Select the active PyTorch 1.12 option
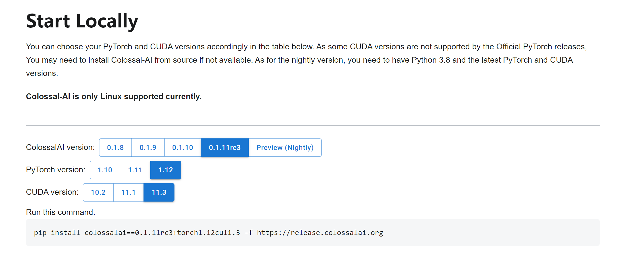644x269 pixels. [x=165, y=170]
